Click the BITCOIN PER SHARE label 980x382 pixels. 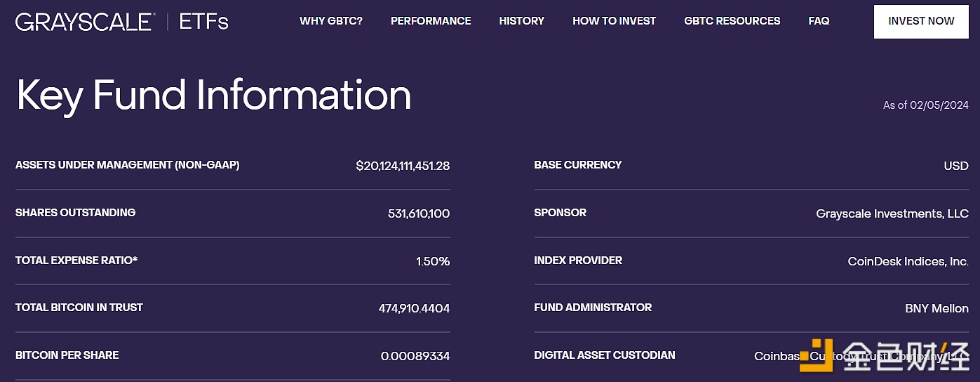coord(67,355)
